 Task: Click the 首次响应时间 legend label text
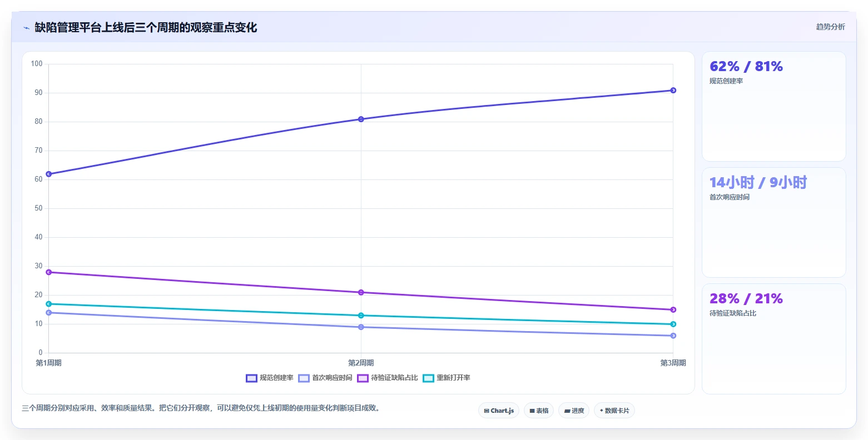(x=332, y=378)
